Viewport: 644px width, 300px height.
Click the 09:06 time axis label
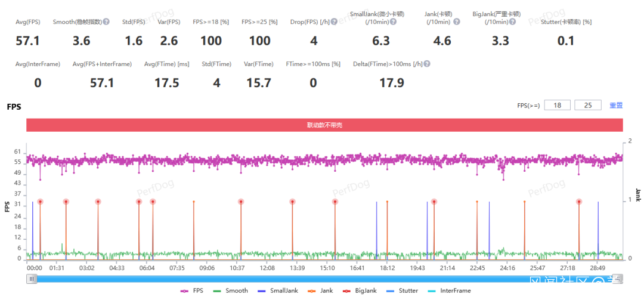(x=206, y=268)
